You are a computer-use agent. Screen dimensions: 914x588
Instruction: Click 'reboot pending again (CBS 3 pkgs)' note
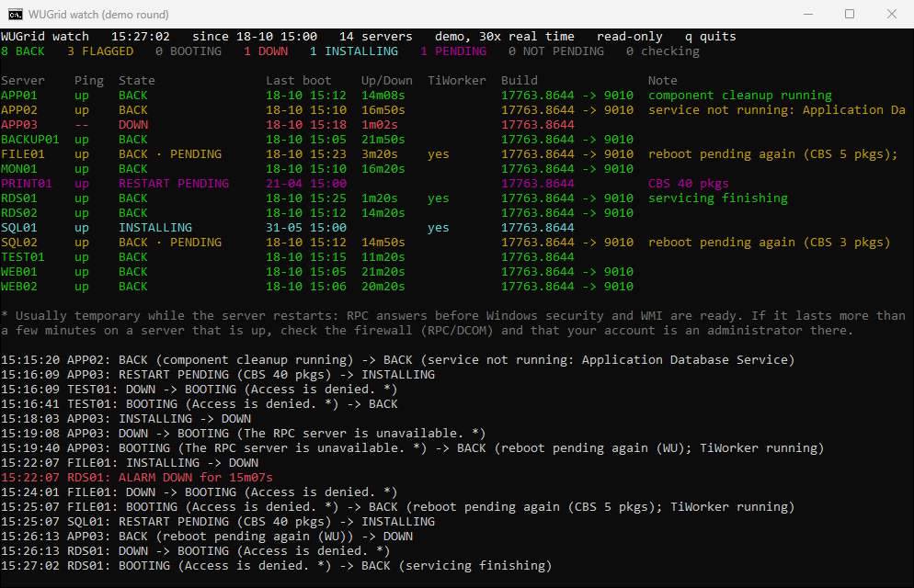[x=770, y=243]
